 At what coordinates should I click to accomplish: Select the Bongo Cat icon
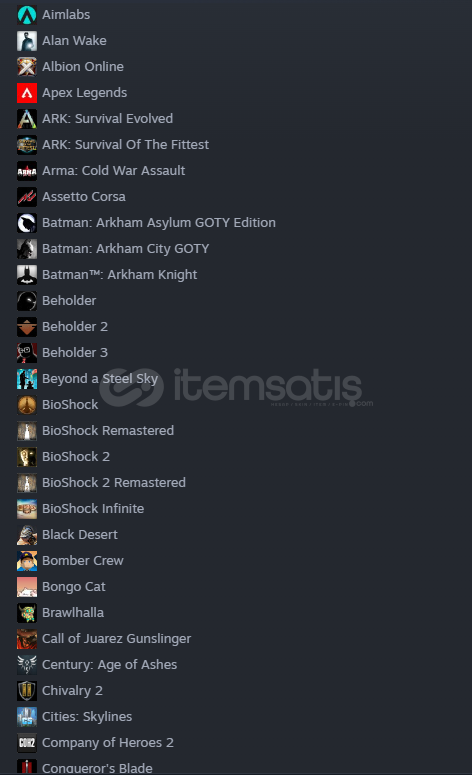point(27,587)
